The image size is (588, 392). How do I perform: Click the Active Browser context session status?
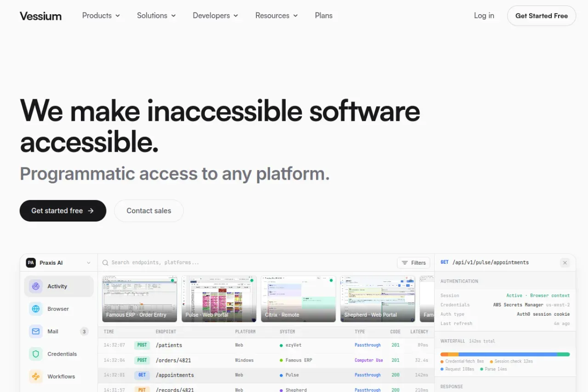(x=538, y=295)
